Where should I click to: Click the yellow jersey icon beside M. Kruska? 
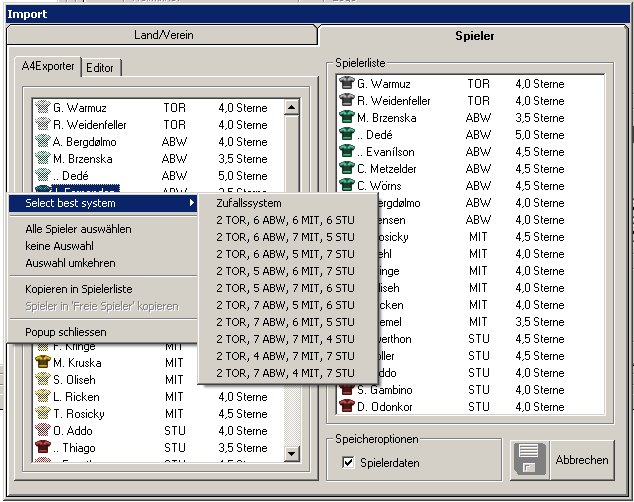pyautogui.click(x=43, y=363)
